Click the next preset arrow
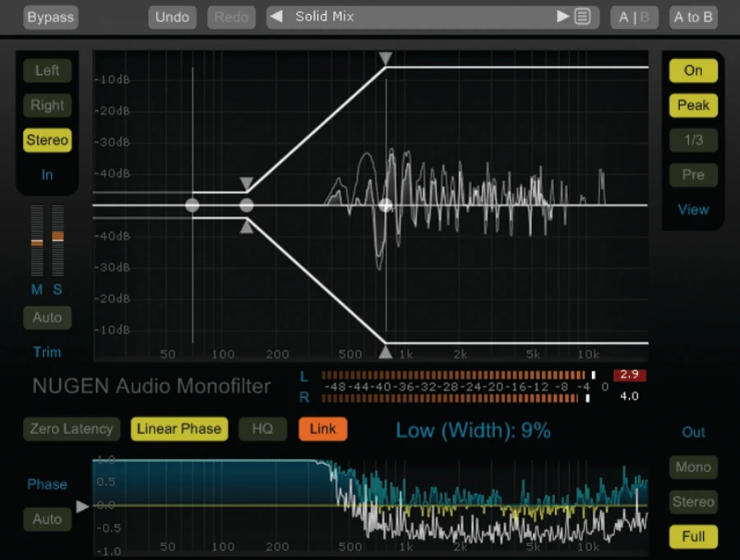 tap(562, 17)
